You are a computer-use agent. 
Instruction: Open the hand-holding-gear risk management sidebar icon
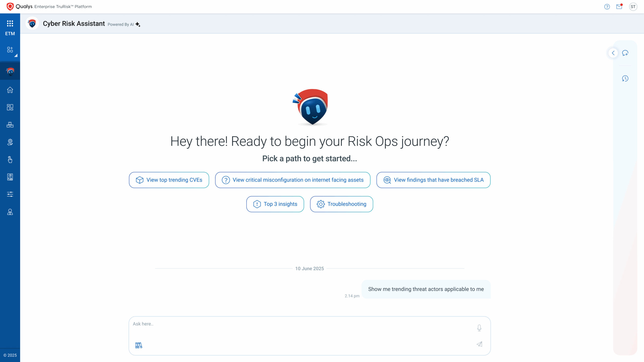(10, 142)
